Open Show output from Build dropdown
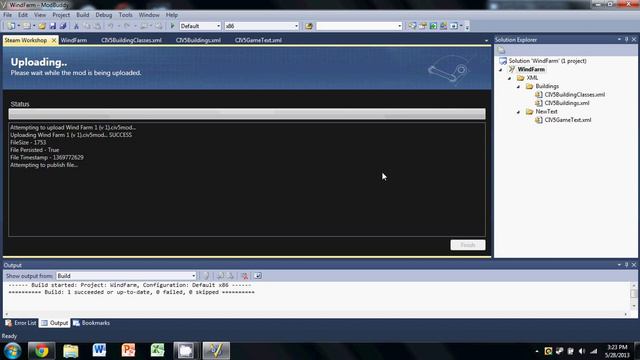 (x=193, y=276)
